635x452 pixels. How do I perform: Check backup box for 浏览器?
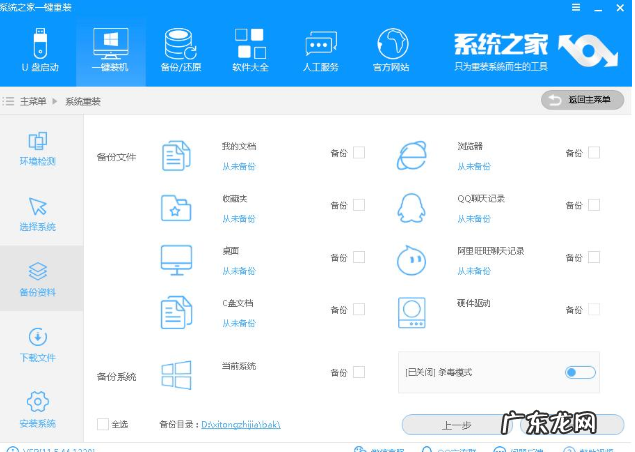[594, 153]
